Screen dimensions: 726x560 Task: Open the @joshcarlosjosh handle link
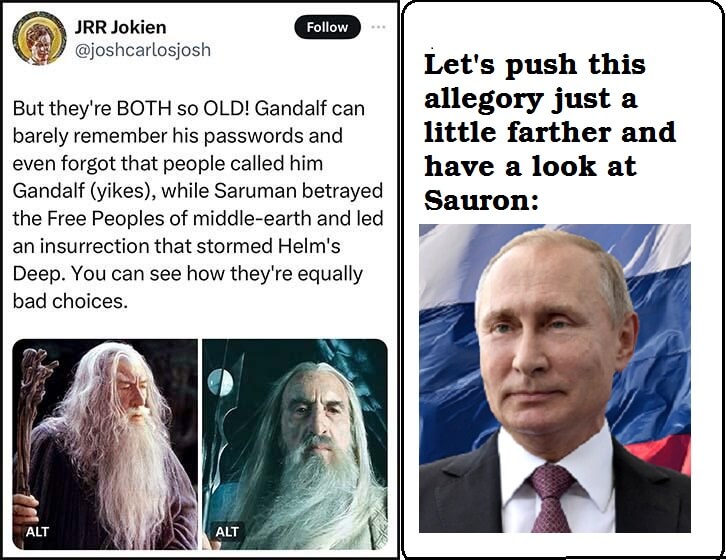[143, 50]
